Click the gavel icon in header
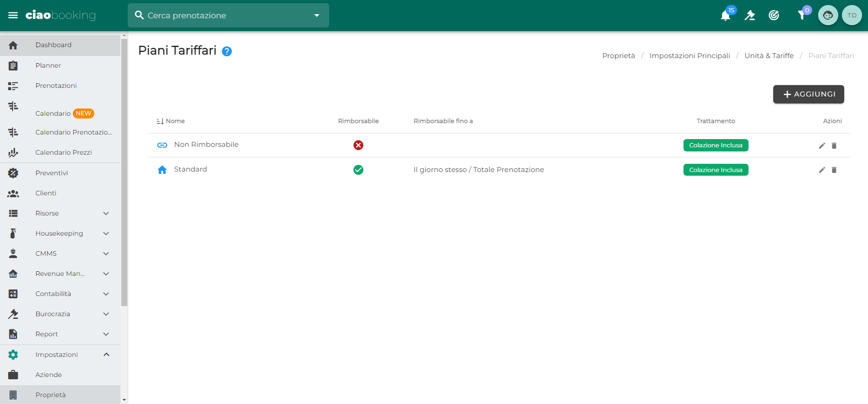Image resolution: width=868 pixels, height=404 pixels. pos(749,16)
